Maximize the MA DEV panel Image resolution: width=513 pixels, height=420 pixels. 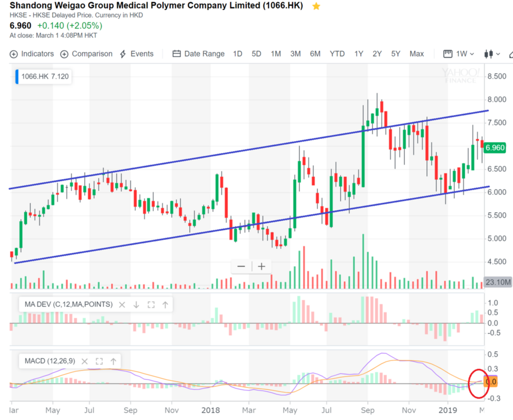click(x=151, y=304)
